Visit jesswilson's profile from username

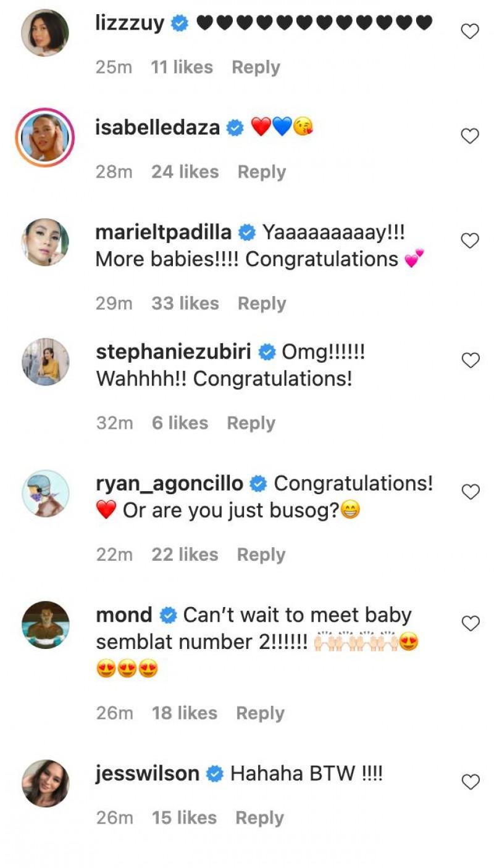pyautogui.click(x=148, y=774)
